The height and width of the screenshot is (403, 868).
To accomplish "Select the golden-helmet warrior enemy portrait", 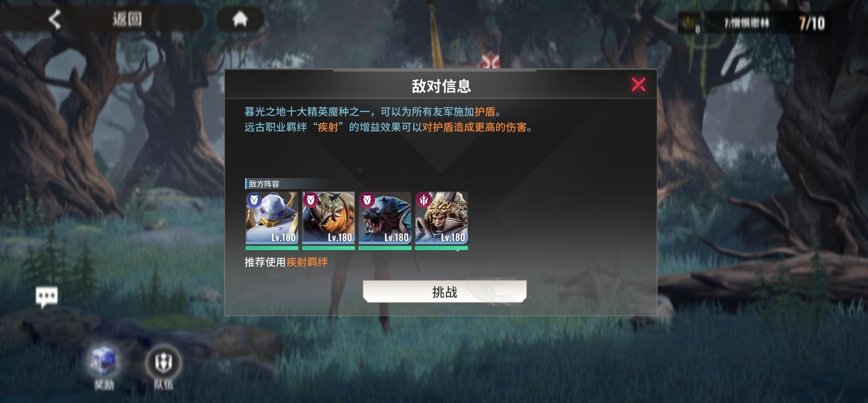I will (441, 218).
